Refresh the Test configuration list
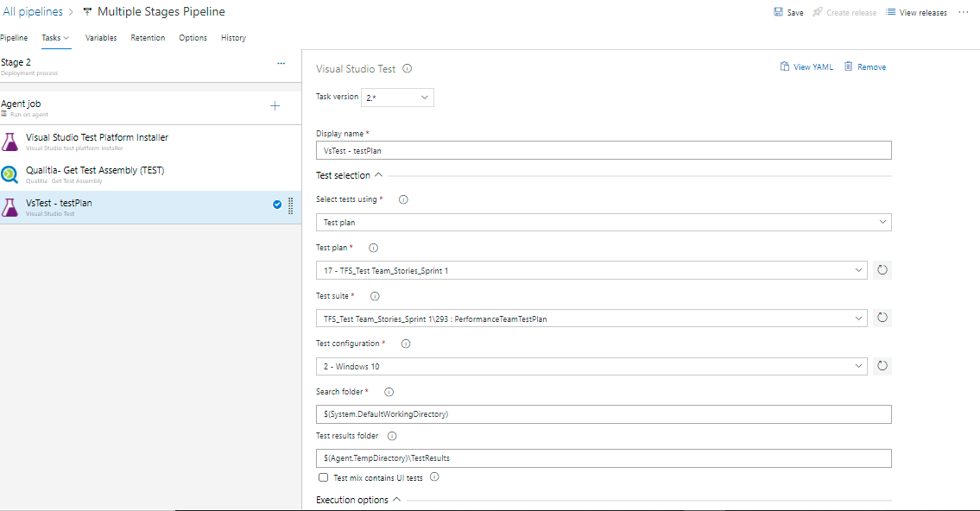The width and height of the screenshot is (980, 511). [x=882, y=366]
